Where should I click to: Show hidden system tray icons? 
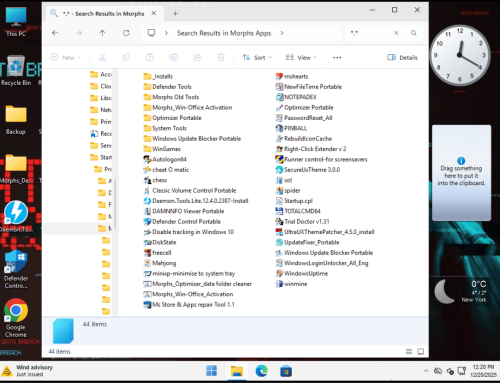(x=426, y=371)
